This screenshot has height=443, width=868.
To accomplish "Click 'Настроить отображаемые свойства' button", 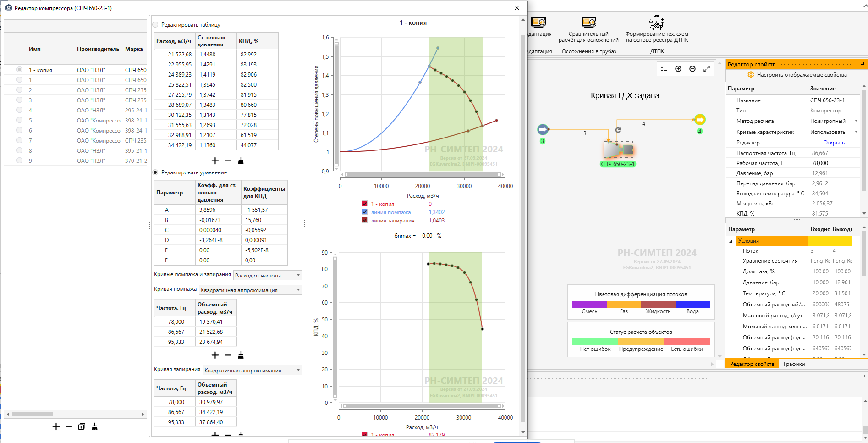I will point(797,75).
